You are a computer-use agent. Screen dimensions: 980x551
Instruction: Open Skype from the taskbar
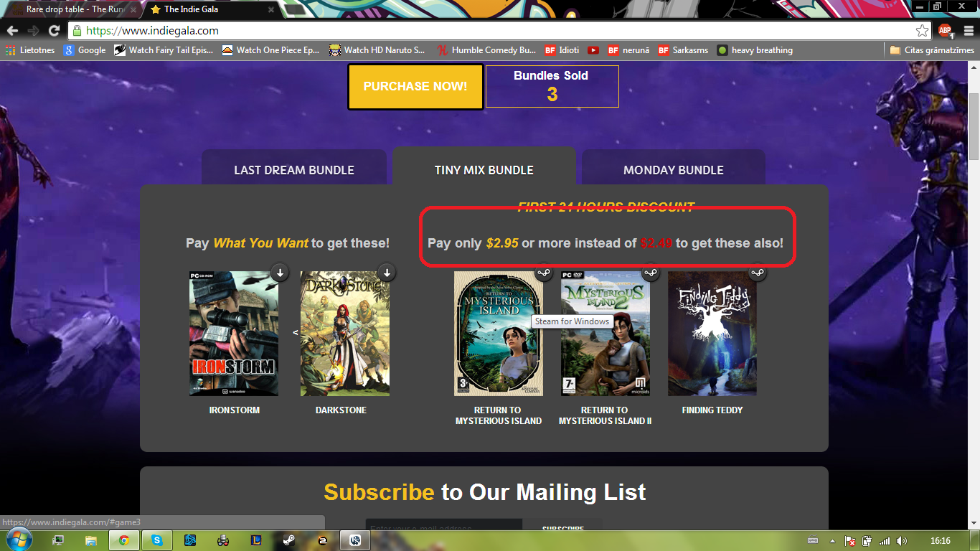pyautogui.click(x=157, y=540)
